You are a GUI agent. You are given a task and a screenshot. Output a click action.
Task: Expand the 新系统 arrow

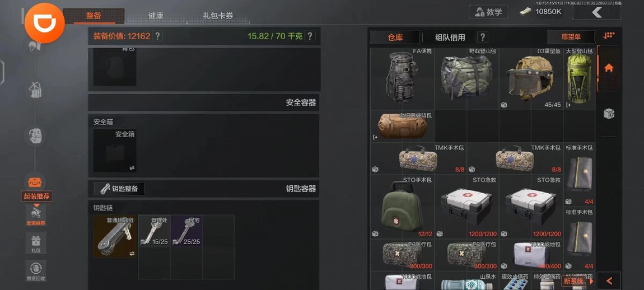tap(591, 282)
